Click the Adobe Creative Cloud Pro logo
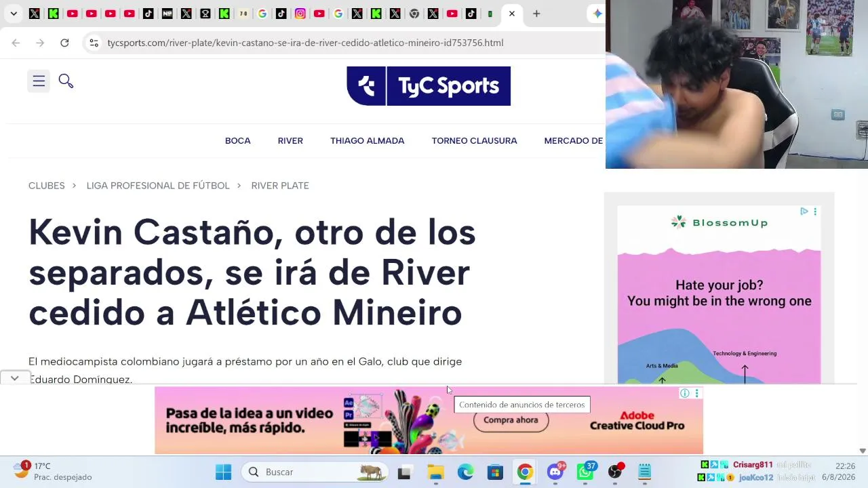Screen dimensions: 868x488 pos(637,421)
